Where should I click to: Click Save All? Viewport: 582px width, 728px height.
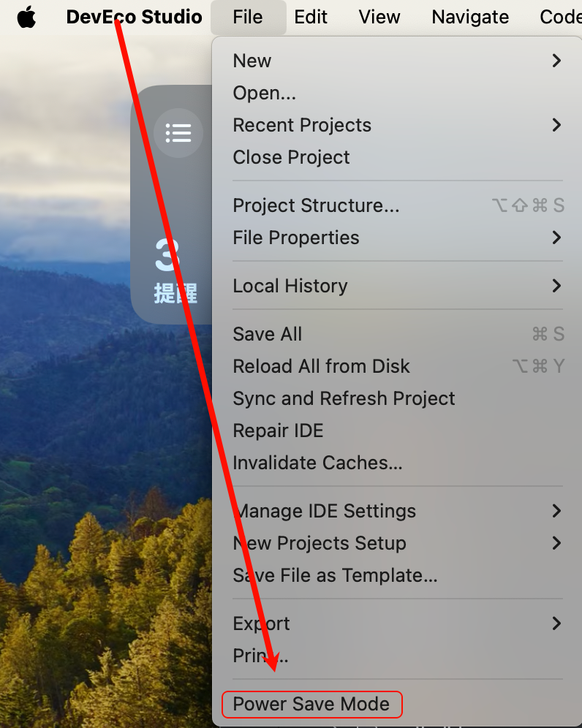pos(267,334)
